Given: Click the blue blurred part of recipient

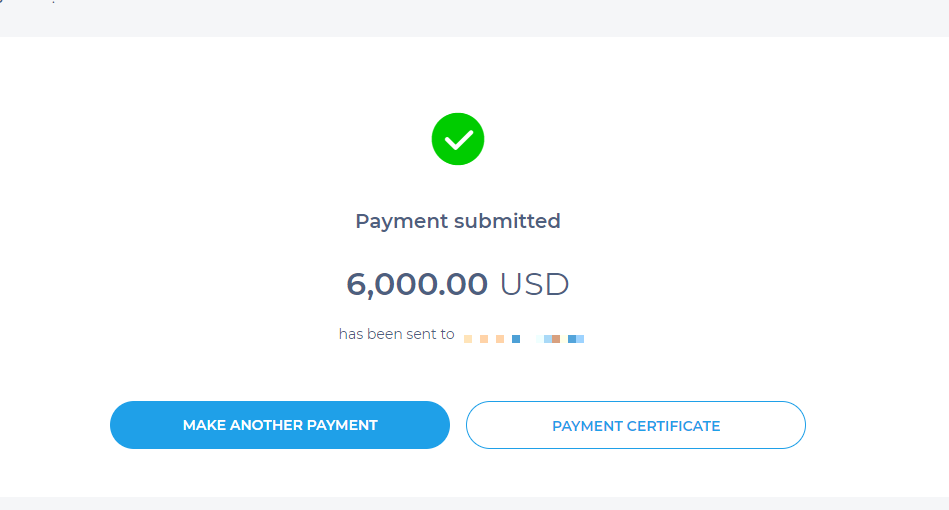Looking at the screenshot, I should tap(574, 339).
